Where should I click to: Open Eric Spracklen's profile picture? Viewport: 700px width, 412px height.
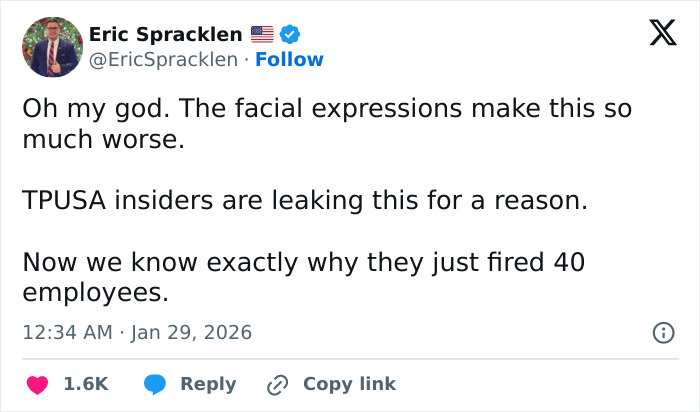51,47
